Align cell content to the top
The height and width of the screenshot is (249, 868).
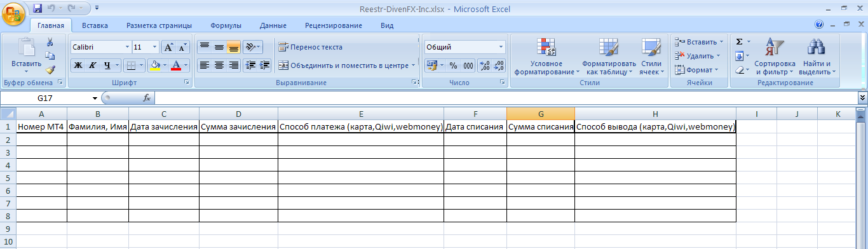[x=204, y=47]
